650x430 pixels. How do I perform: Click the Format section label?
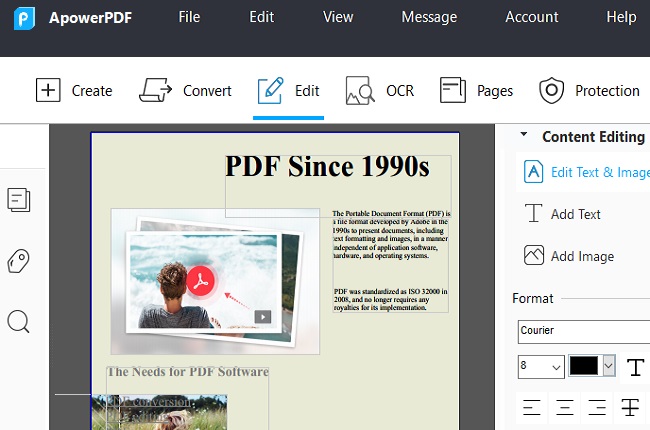coord(533,299)
